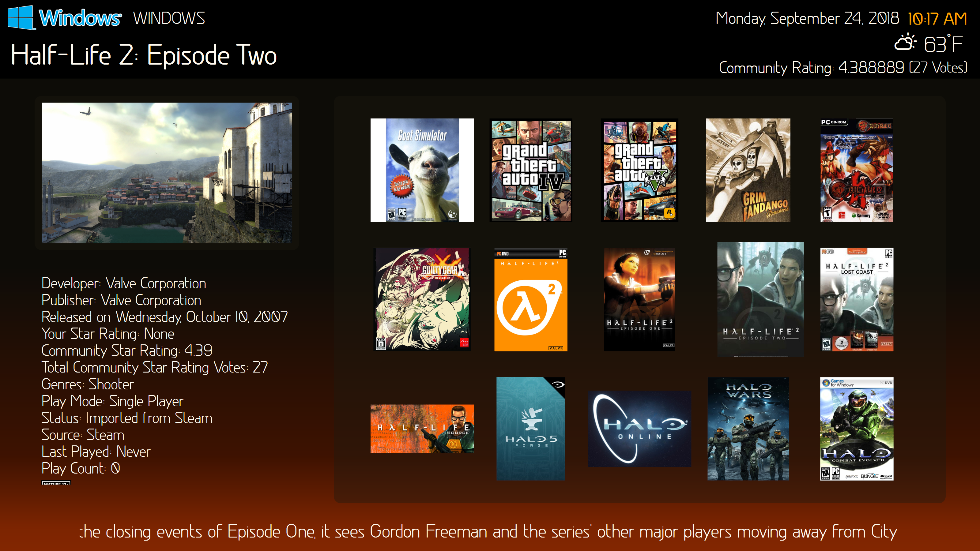Select the Goat Simulator box art
Screen dimensions: 980x551
[422, 170]
